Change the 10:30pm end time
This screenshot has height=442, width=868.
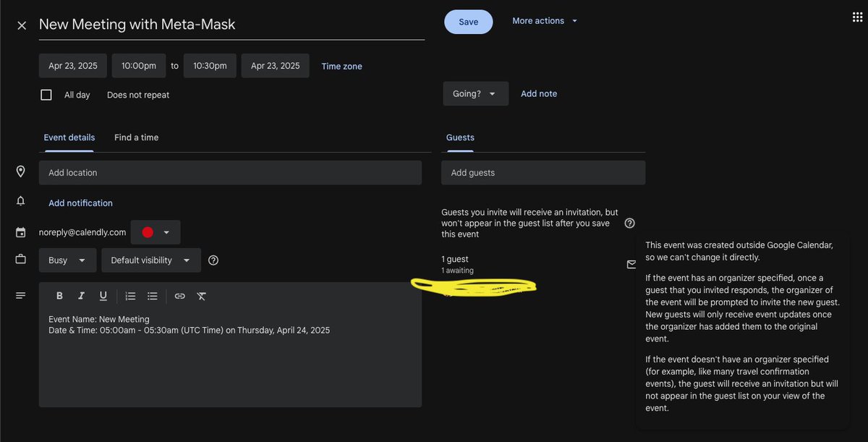pos(210,66)
